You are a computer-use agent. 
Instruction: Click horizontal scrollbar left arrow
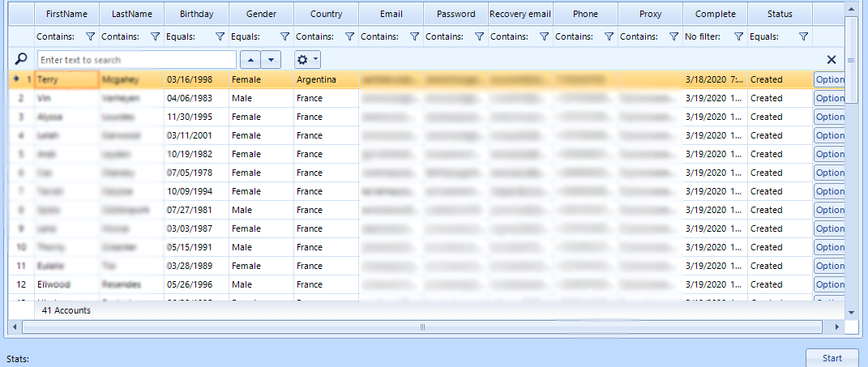point(15,327)
